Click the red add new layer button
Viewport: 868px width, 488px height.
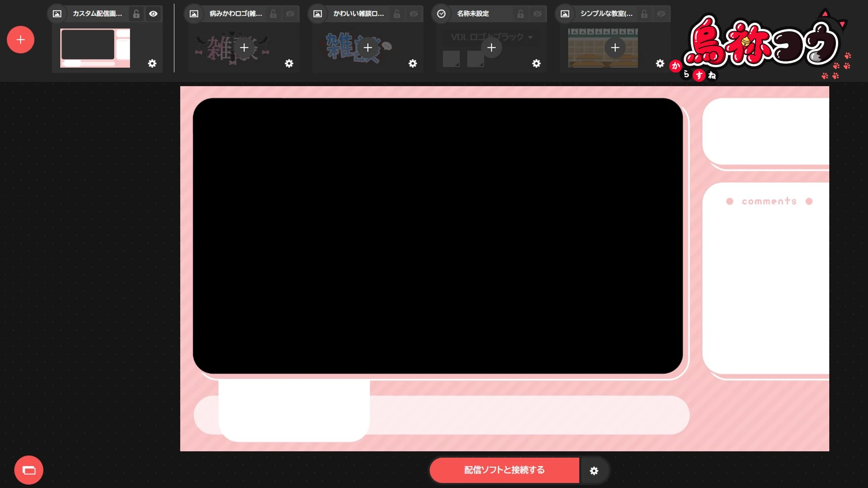click(x=20, y=40)
